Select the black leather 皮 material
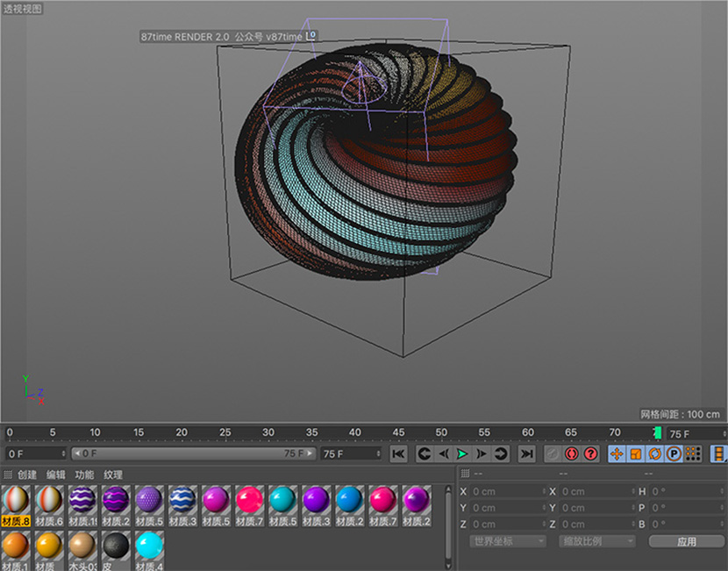The height and width of the screenshot is (571, 728). pyautogui.click(x=116, y=551)
